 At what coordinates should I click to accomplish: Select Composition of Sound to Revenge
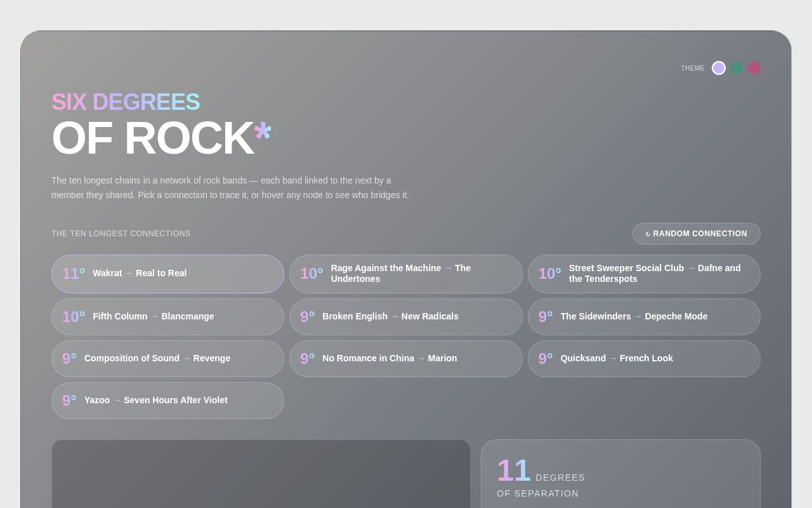pos(167,359)
